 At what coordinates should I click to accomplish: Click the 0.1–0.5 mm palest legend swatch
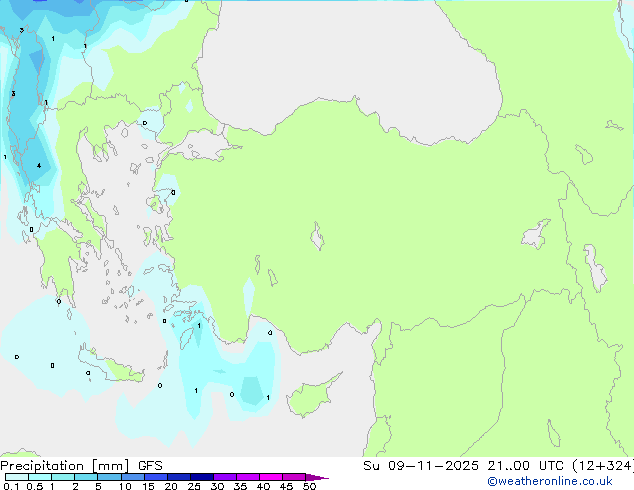click(17, 477)
